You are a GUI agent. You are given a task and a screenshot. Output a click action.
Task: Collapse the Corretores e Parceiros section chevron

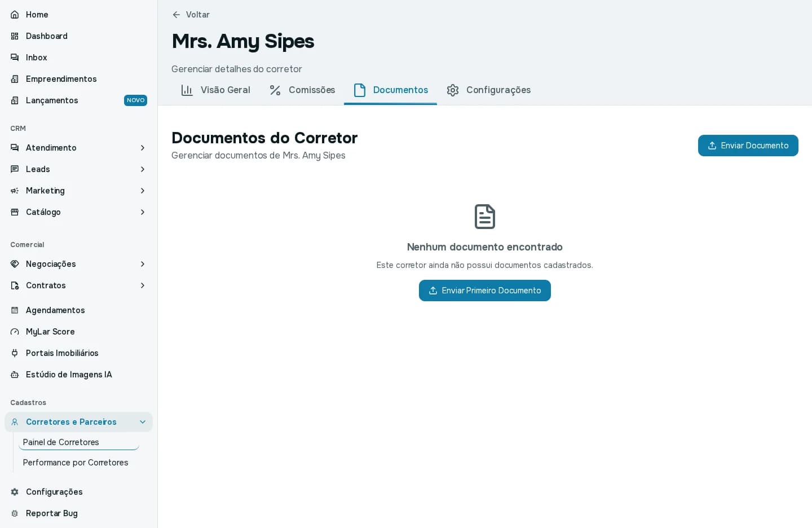(x=143, y=422)
